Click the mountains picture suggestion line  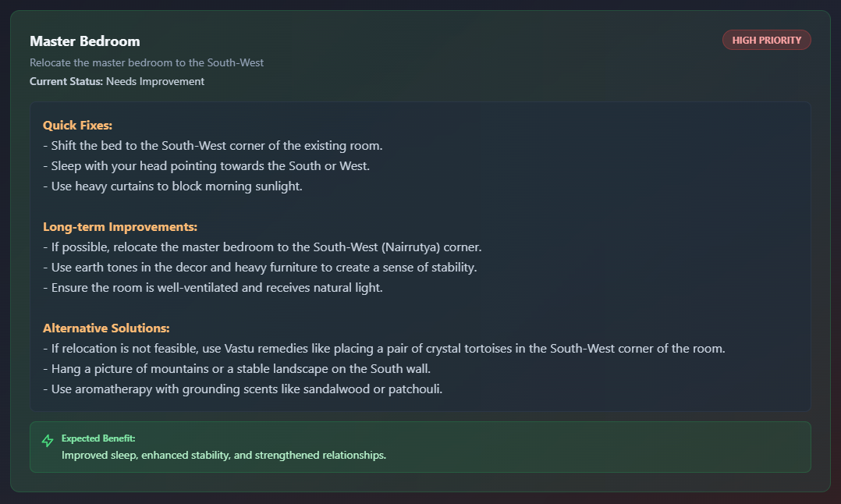pyautogui.click(x=236, y=369)
